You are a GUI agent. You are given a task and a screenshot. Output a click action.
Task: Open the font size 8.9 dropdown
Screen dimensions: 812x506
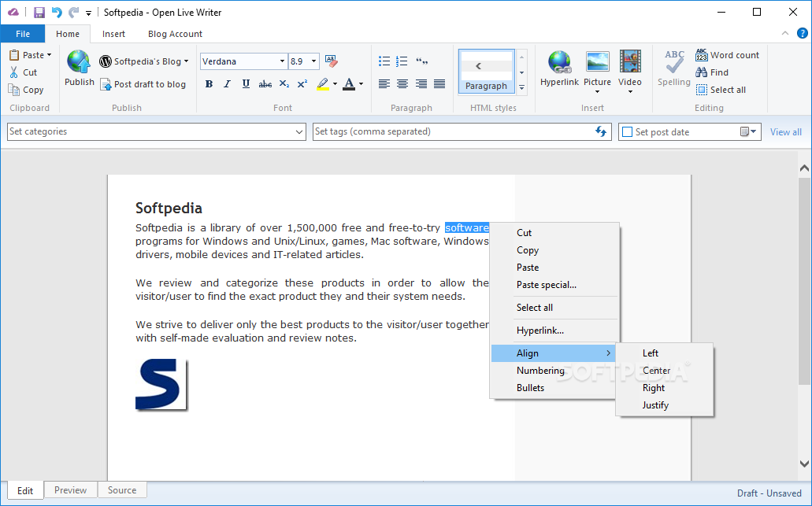(x=313, y=61)
